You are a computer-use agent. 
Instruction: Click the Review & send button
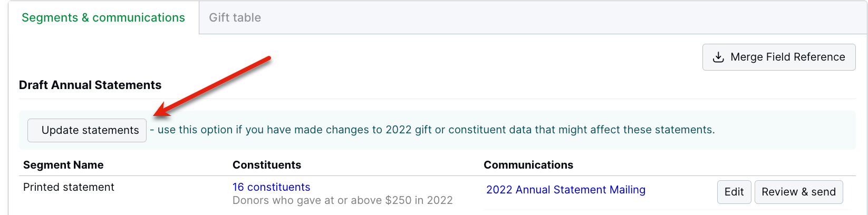798,192
